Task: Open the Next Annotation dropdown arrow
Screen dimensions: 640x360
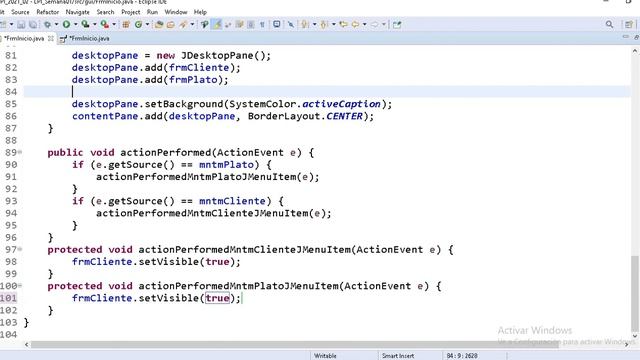Action: [x=314, y=25]
